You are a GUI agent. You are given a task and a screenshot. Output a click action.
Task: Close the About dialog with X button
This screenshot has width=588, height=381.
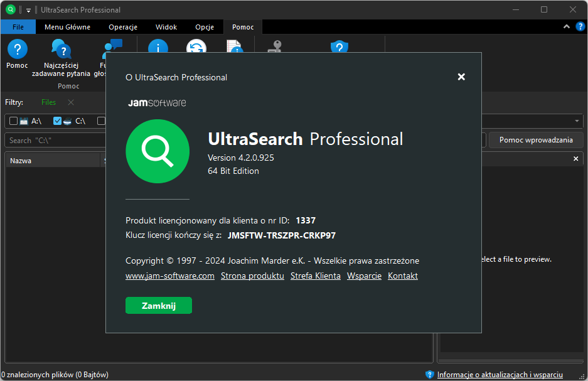tap(461, 77)
